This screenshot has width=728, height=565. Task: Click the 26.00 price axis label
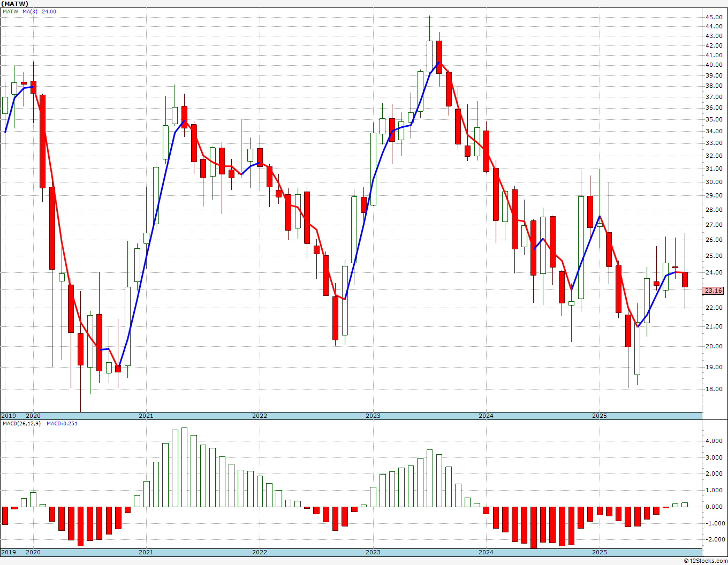tap(713, 240)
